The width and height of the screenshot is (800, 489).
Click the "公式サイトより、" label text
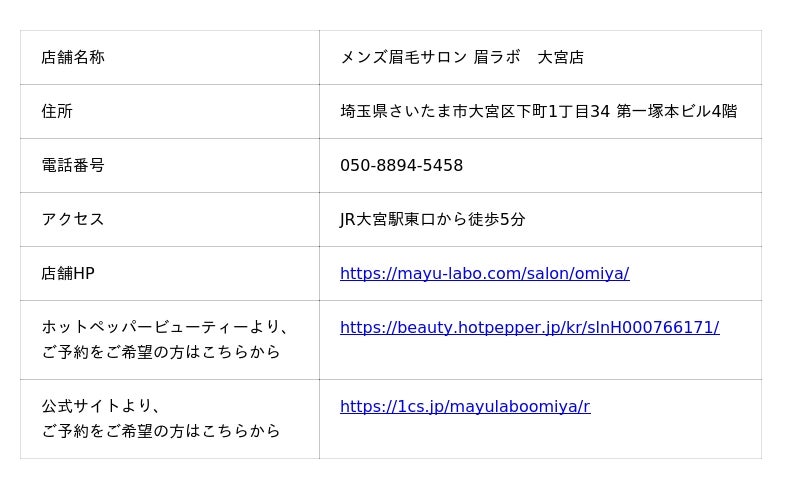coord(101,406)
